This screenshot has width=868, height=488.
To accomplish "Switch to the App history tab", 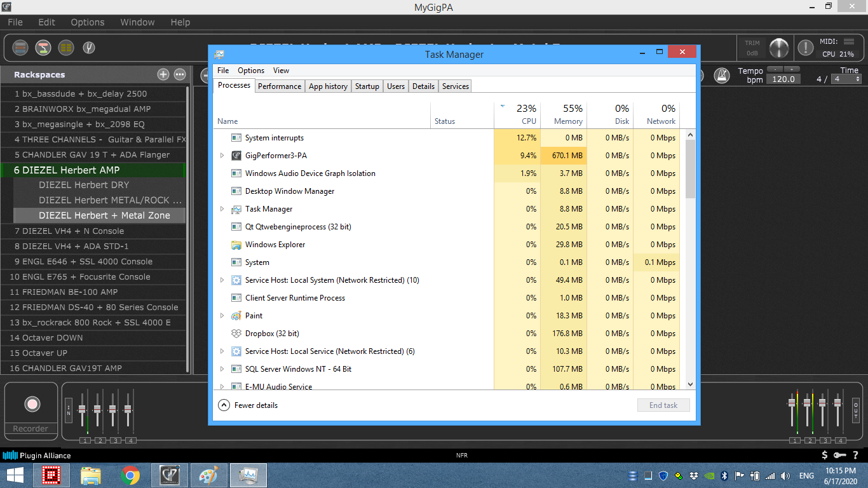I will click(x=328, y=86).
